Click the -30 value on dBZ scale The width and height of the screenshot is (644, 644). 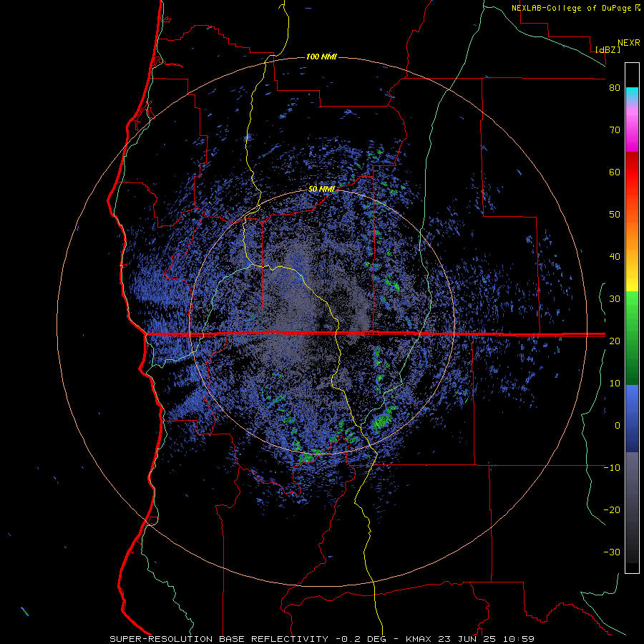612,552
